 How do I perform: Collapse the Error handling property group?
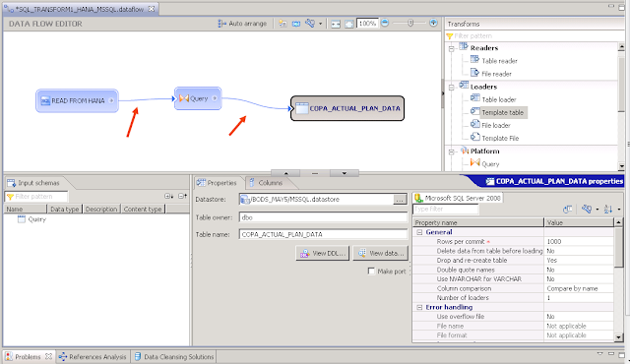pos(419,307)
